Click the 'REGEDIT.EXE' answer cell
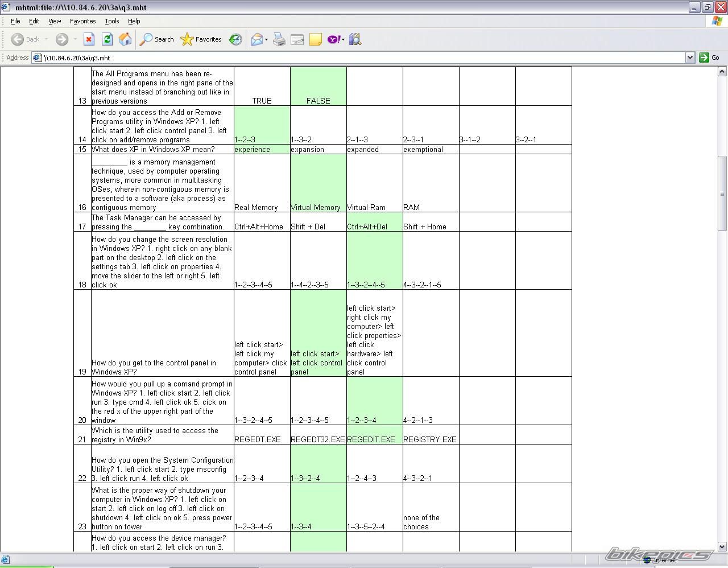This screenshot has height=568, width=728. pyautogui.click(x=375, y=435)
